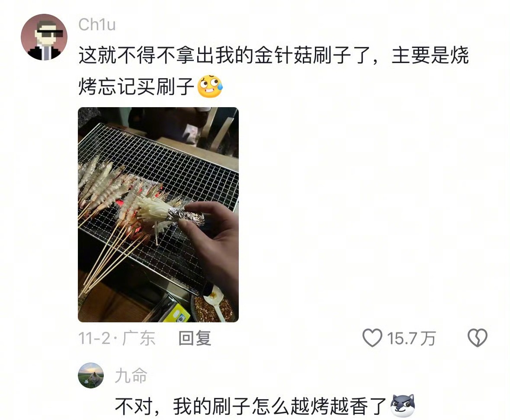The width and height of the screenshot is (510, 420).
Task: Tap the sweating face emoji
Action: tap(210, 86)
